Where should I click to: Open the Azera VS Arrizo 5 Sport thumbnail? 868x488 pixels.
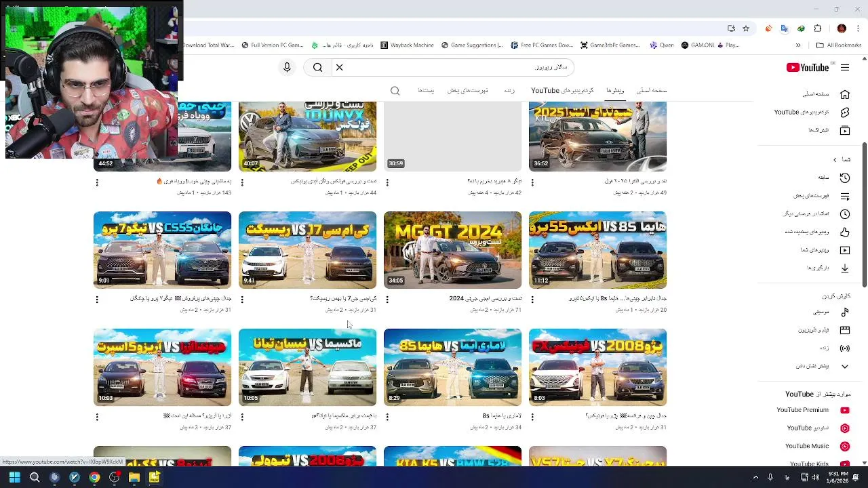(x=162, y=367)
